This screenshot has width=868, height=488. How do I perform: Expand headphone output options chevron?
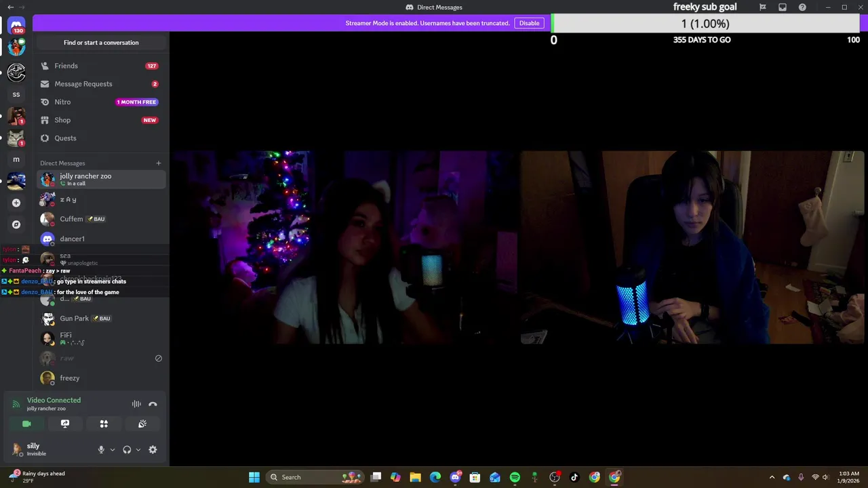click(x=138, y=449)
